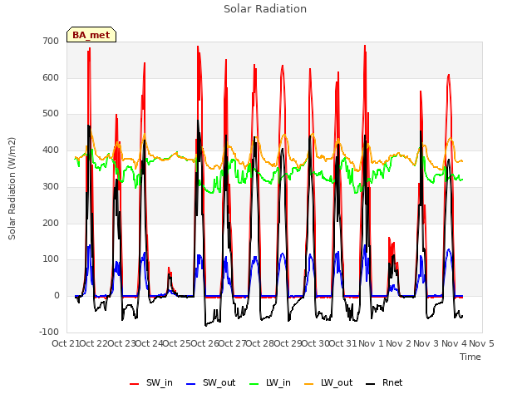
Task: Click the 100 y-axis tick label
Action: [x=51, y=259]
